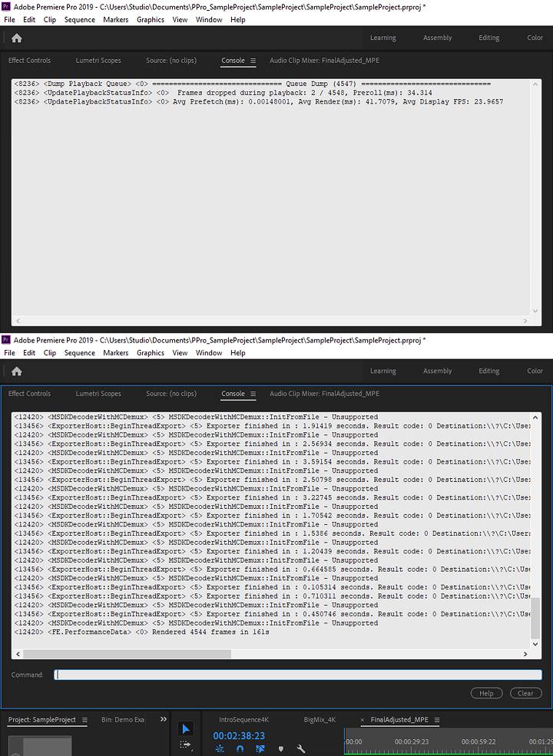Image resolution: width=553 pixels, height=756 pixels.
Task: Click down arrow of upper console scrollbar
Action: pyautogui.click(x=535, y=311)
